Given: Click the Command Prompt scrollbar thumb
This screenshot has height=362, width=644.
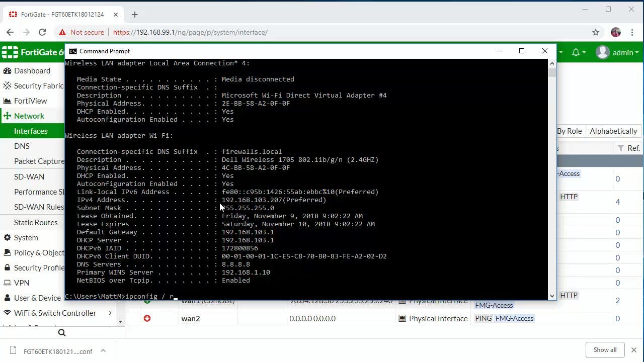Looking at the screenshot, I should tap(552, 73).
